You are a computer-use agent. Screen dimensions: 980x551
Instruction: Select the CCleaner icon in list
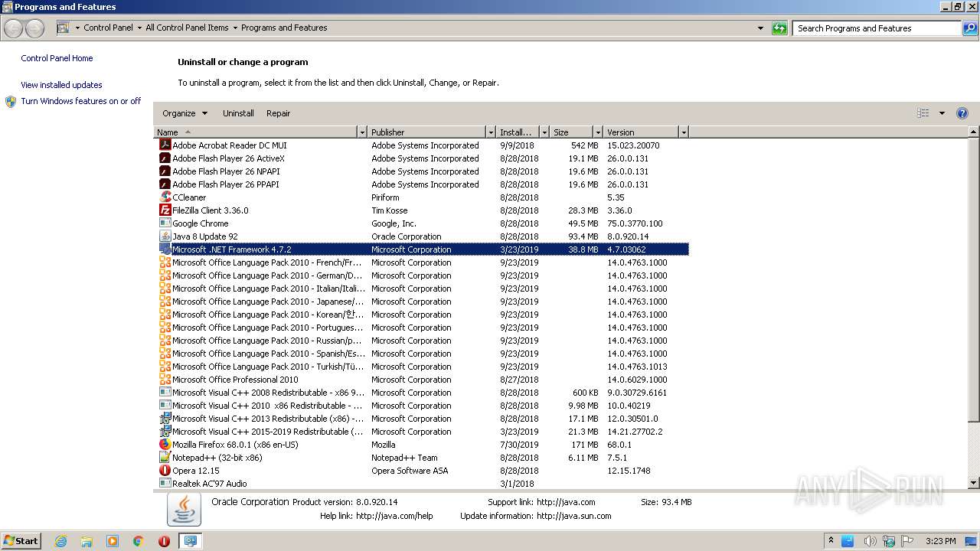click(165, 197)
